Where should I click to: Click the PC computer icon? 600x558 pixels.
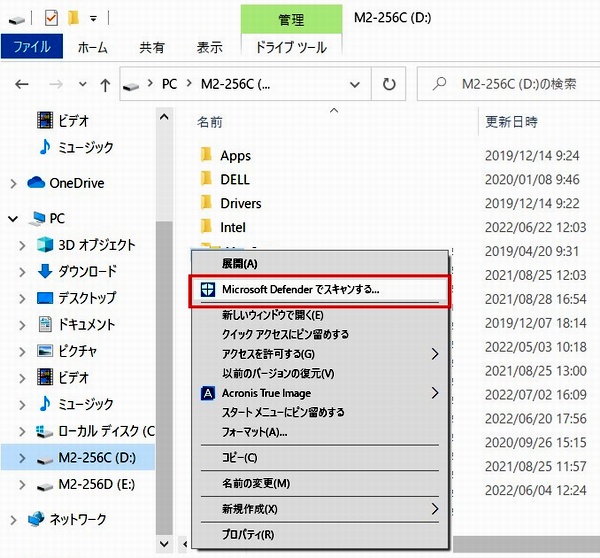(x=38, y=219)
